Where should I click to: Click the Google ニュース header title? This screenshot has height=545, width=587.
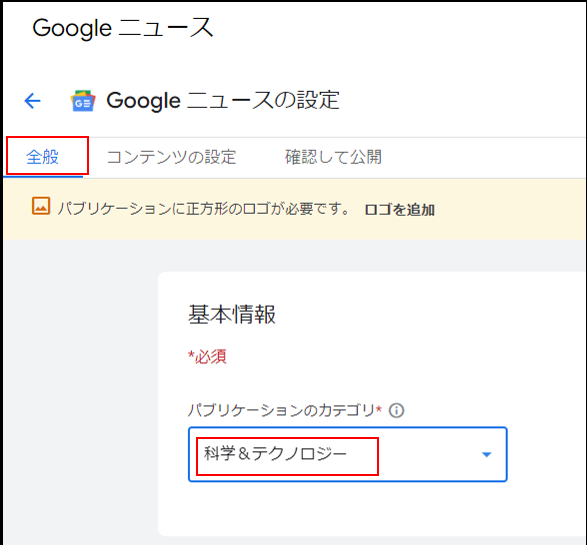pyautogui.click(x=123, y=28)
